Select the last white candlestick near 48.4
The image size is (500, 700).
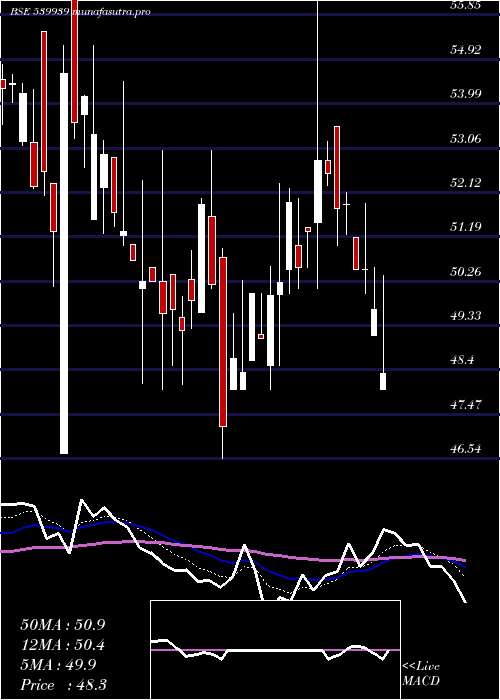tap(383, 381)
